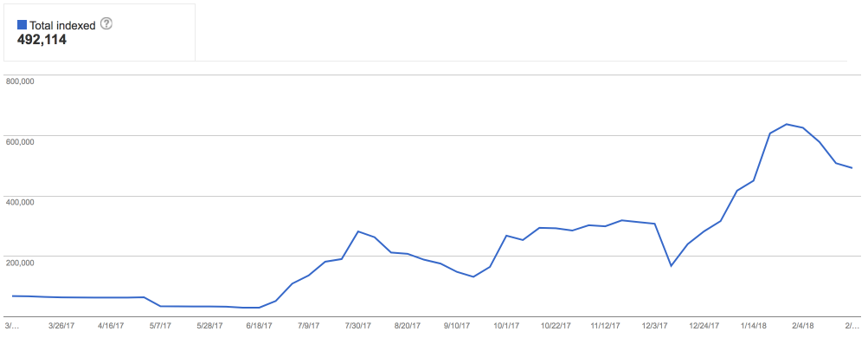Click the 600,000 y-axis label
This screenshot has width=868, height=338.
click(20, 141)
